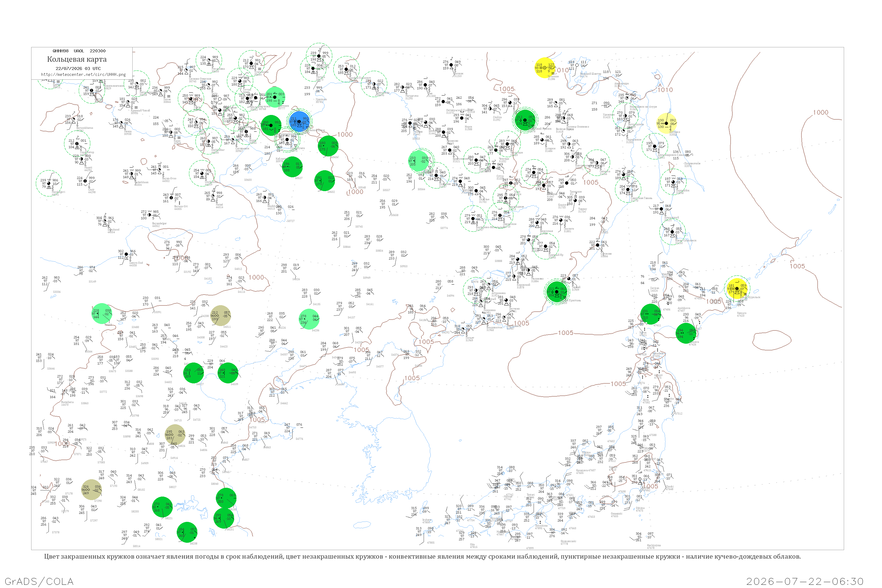Click the light green circle at Сретенск
Viewport: 882px width, 588px height.
[275, 97]
